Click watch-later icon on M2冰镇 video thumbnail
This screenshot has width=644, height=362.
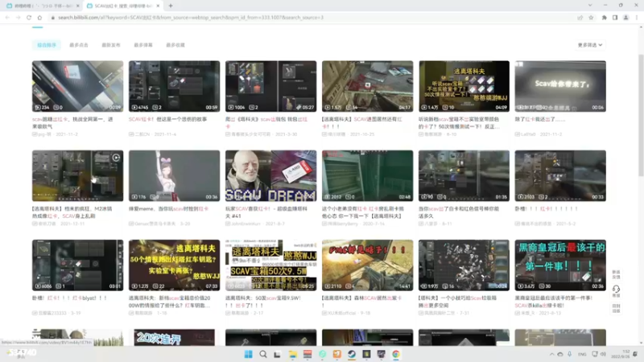(x=116, y=158)
